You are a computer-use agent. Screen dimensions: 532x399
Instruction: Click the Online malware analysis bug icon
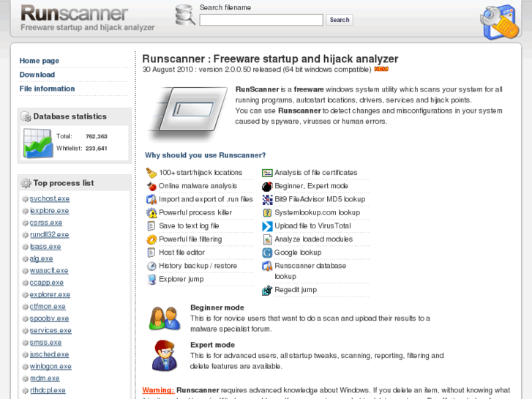[151, 187]
